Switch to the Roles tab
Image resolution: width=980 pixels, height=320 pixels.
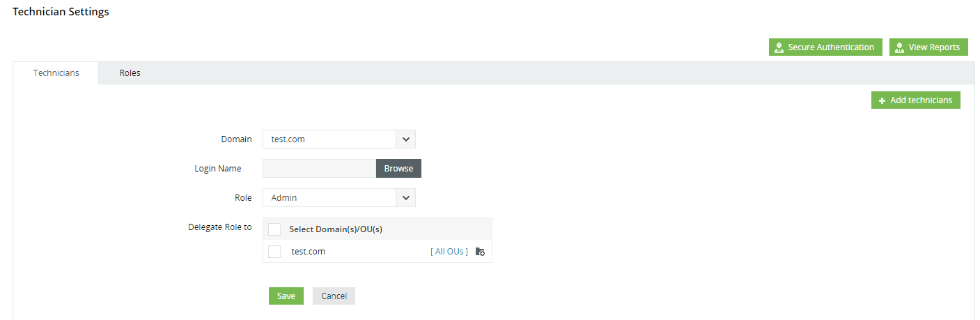(x=130, y=73)
